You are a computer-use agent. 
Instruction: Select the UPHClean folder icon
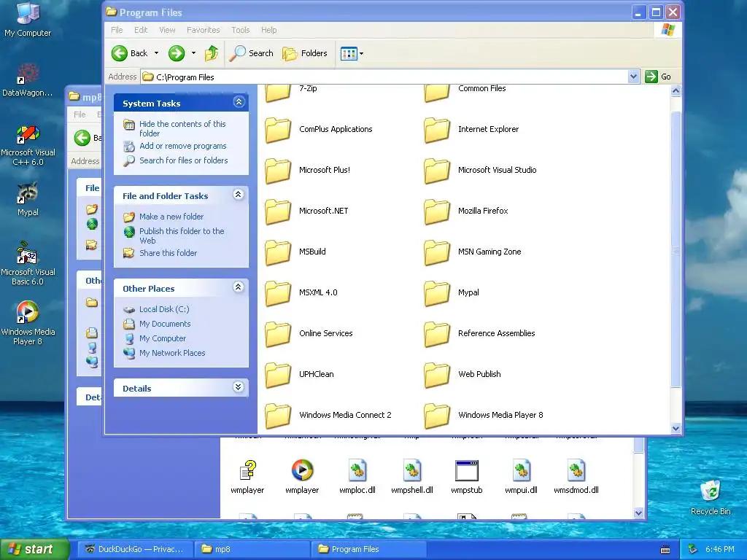click(x=278, y=376)
